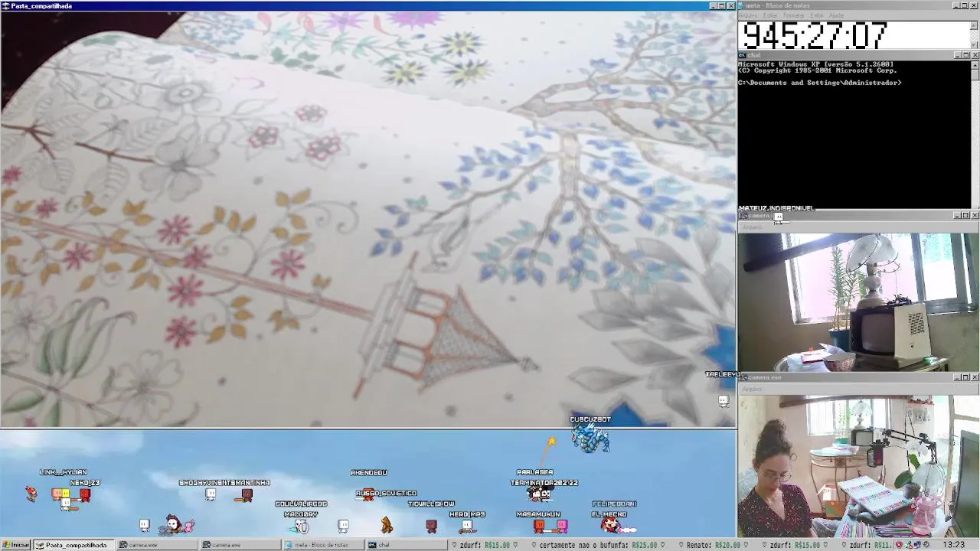Click the C:\Documents and Settings\Administrador> prompt

(820, 83)
